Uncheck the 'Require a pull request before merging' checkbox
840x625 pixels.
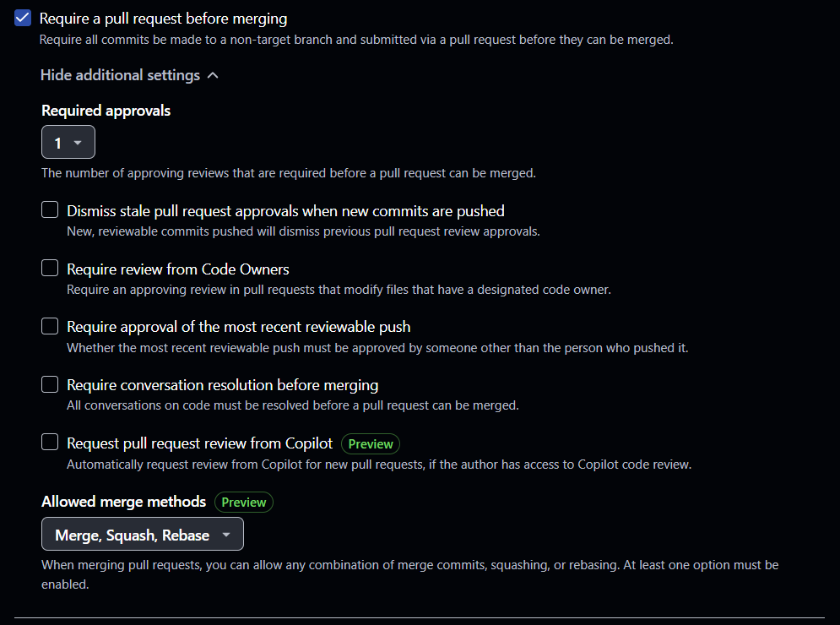pyautogui.click(x=24, y=18)
